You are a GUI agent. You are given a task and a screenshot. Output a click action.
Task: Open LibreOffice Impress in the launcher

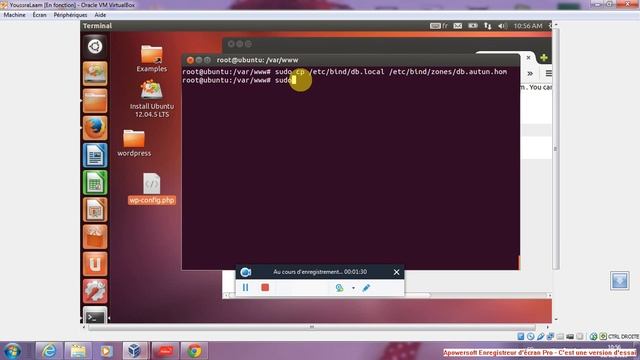point(95,210)
